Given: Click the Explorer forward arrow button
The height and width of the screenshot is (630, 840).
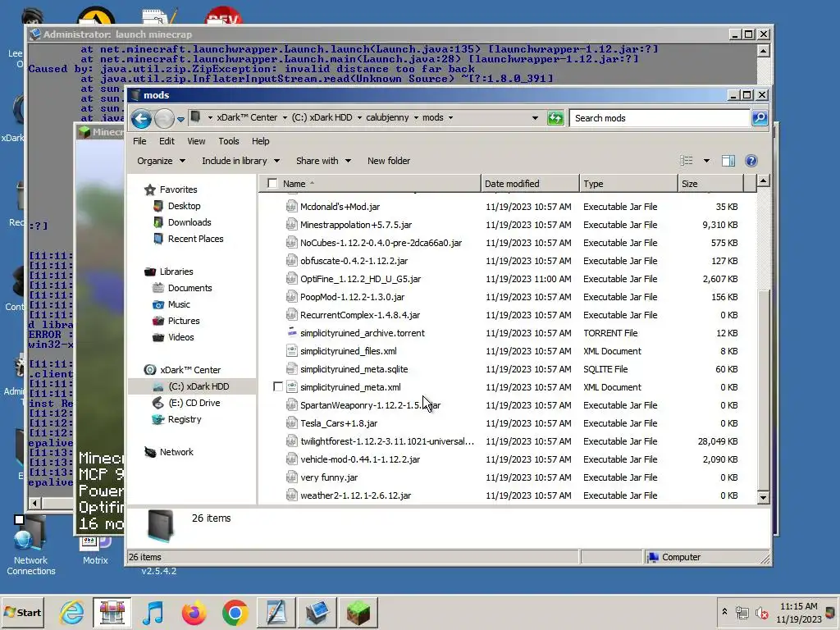Looking at the screenshot, I should (164, 118).
